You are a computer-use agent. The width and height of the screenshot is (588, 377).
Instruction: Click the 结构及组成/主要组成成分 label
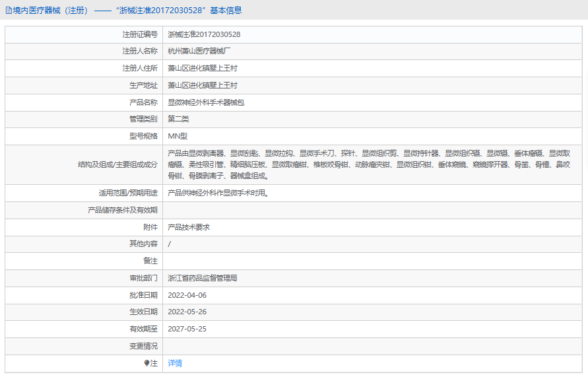click(x=117, y=164)
